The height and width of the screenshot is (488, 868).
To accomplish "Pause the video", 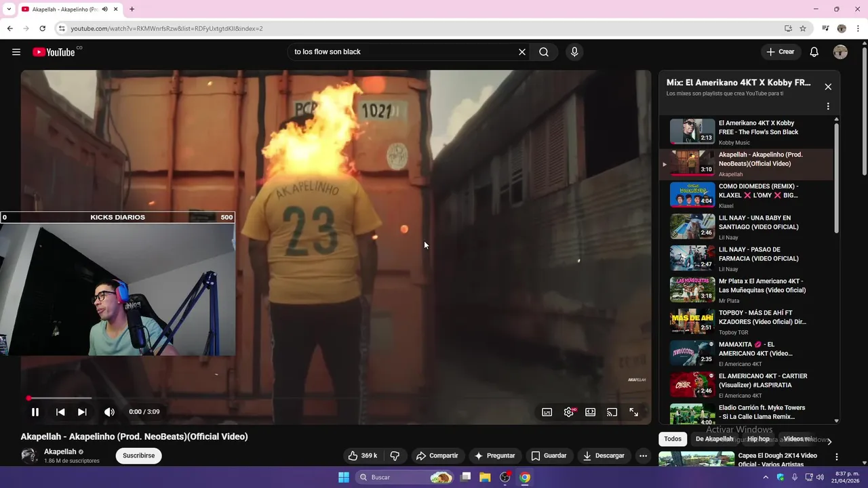I will click(35, 412).
